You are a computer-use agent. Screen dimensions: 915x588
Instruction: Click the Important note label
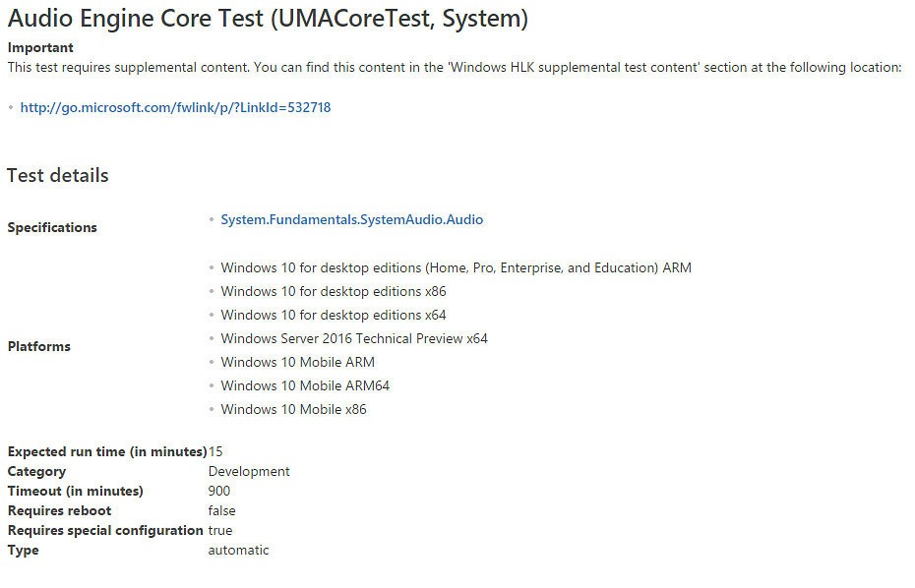pos(40,47)
